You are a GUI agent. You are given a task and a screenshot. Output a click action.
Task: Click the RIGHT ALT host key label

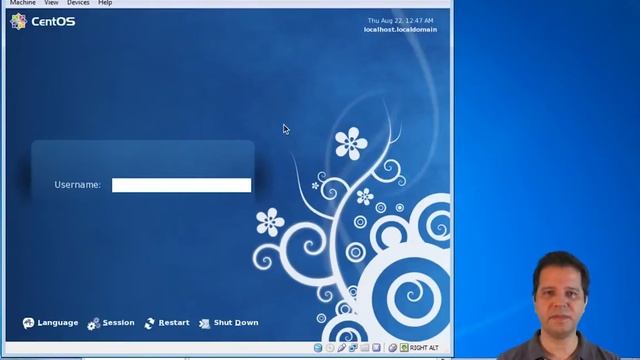click(x=424, y=348)
